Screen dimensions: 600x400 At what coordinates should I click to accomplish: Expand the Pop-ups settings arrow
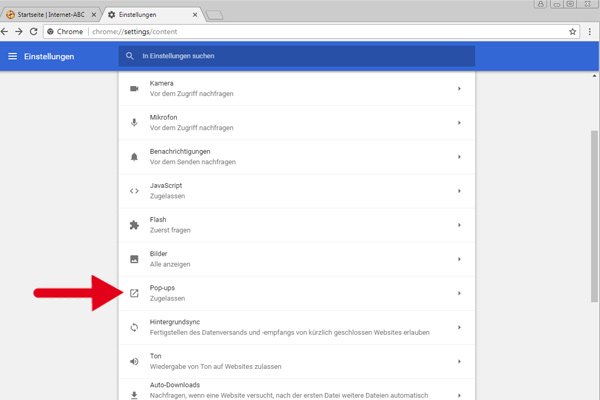(459, 293)
